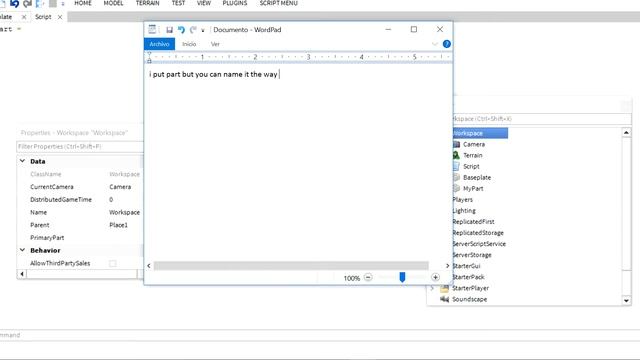Open the TEST menu in Roblox Studio

(x=178, y=3)
